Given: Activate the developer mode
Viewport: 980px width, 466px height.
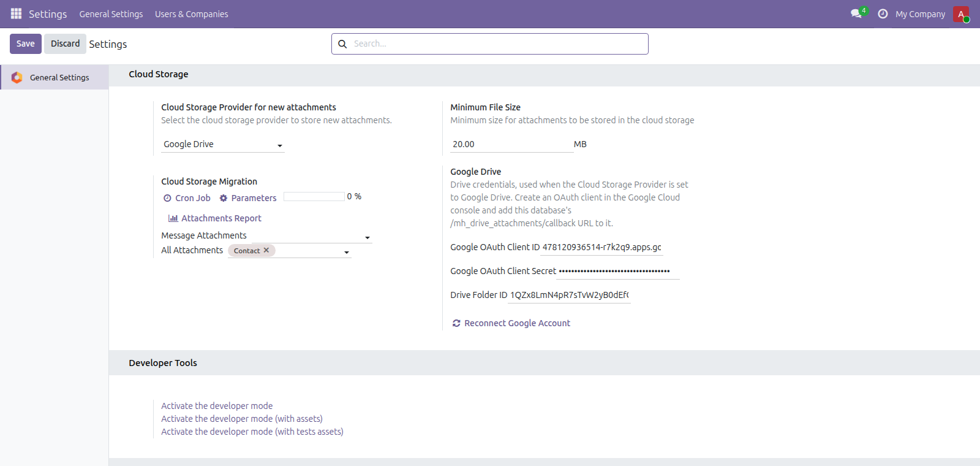Looking at the screenshot, I should click(x=217, y=406).
